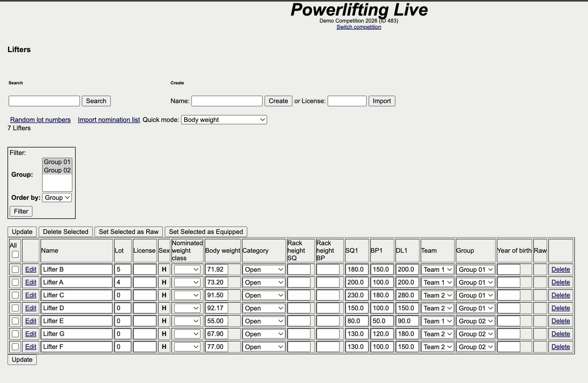This screenshot has width=588, height=383.
Task: Open Team dropdown for Lifter D
Action: pos(438,308)
